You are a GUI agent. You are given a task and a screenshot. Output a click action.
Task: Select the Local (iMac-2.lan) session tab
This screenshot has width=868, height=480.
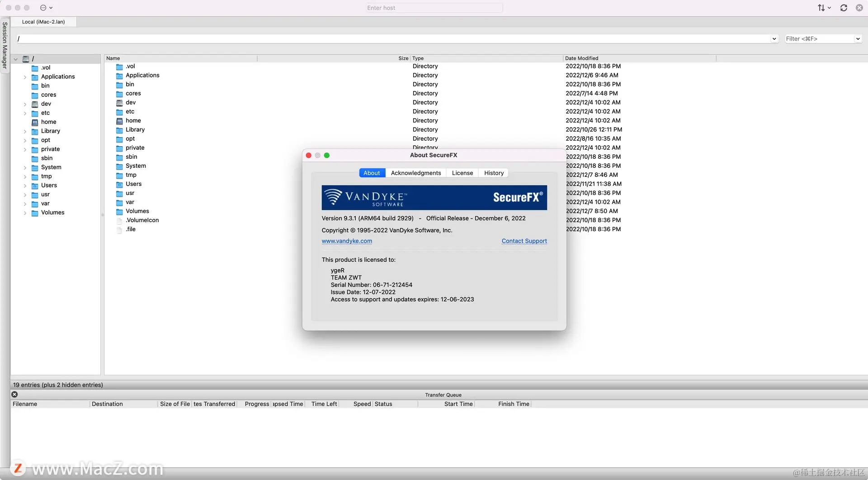coord(43,22)
